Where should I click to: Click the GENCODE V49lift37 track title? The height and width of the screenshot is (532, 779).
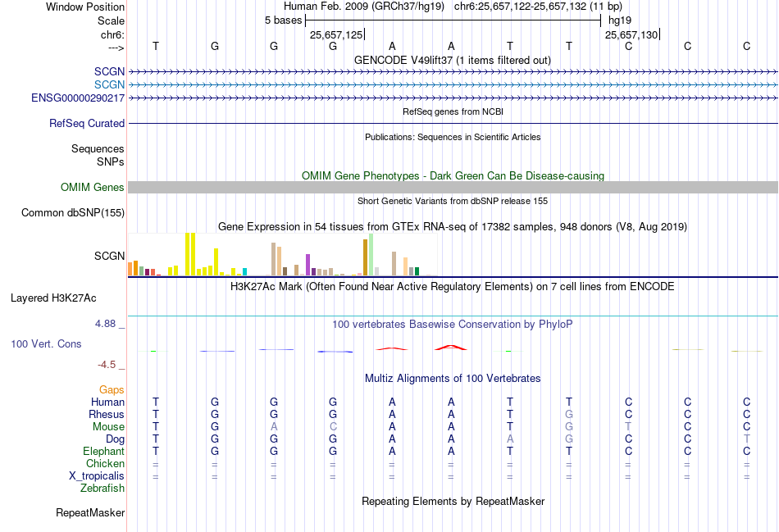coord(453,60)
